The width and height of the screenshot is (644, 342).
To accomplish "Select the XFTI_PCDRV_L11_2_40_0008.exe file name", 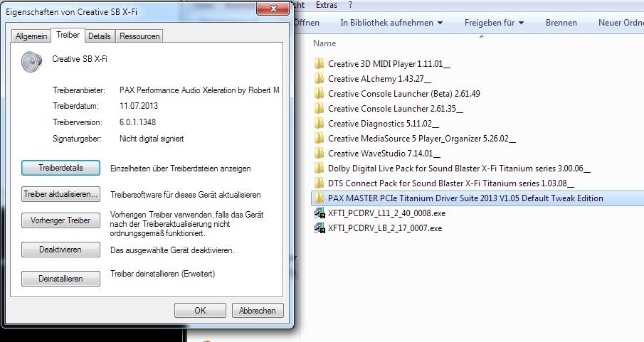I will (x=386, y=213).
